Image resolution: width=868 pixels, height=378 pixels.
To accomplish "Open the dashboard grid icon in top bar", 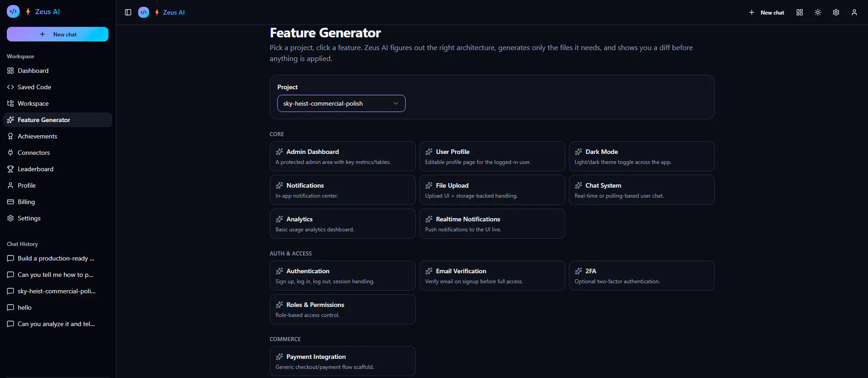I will 800,12.
